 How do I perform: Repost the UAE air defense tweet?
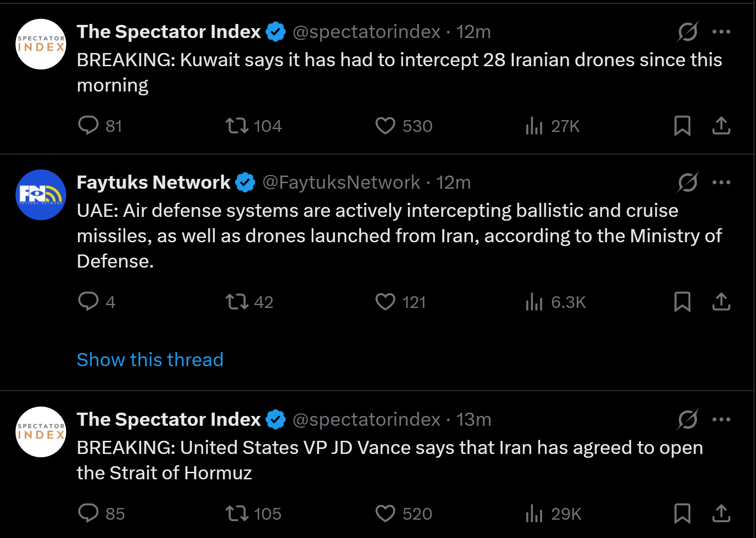pyautogui.click(x=237, y=302)
